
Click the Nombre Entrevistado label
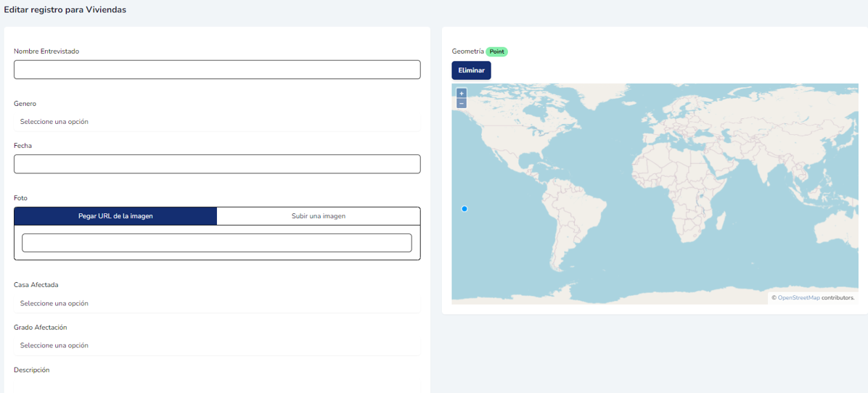(46, 51)
